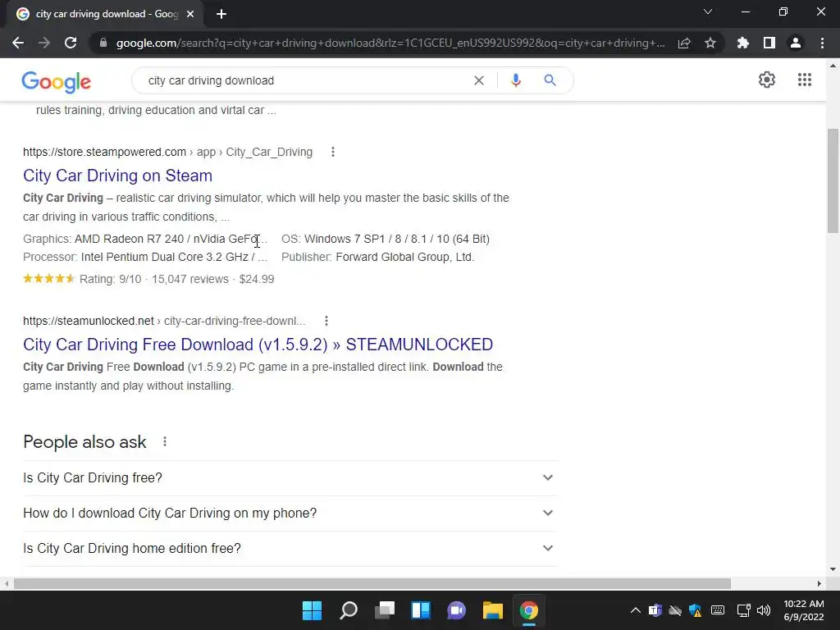Click the "15,047 reviews" text
The height and width of the screenshot is (630, 840).
point(190,279)
